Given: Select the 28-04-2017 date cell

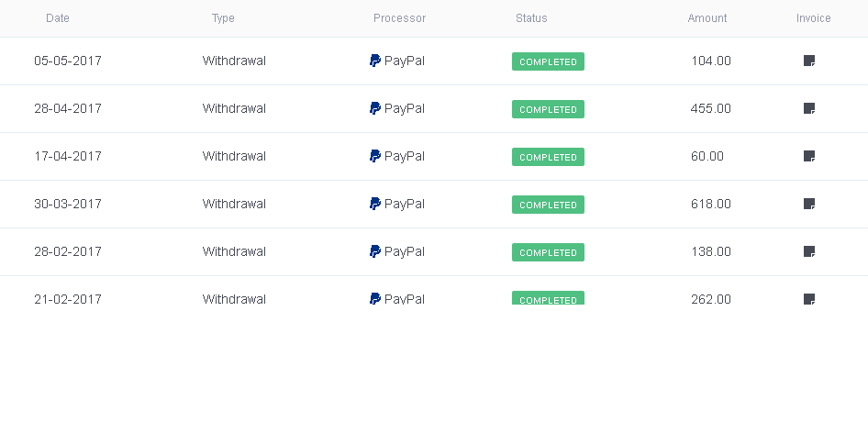Looking at the screenshot, I should click(68, 109).
